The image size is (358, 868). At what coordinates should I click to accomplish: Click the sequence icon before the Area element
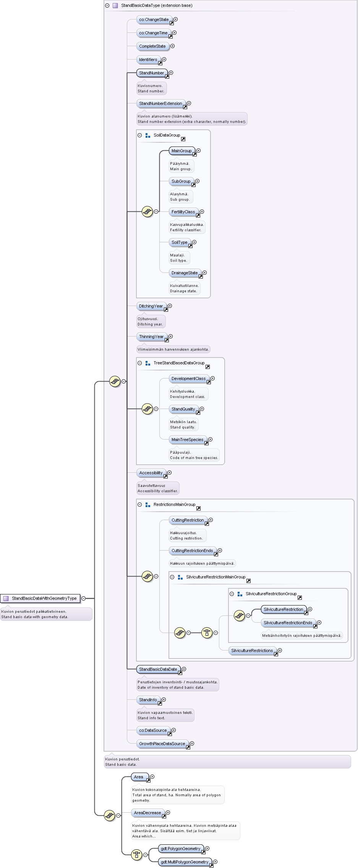pyautogui.click(x=110, y=815)
